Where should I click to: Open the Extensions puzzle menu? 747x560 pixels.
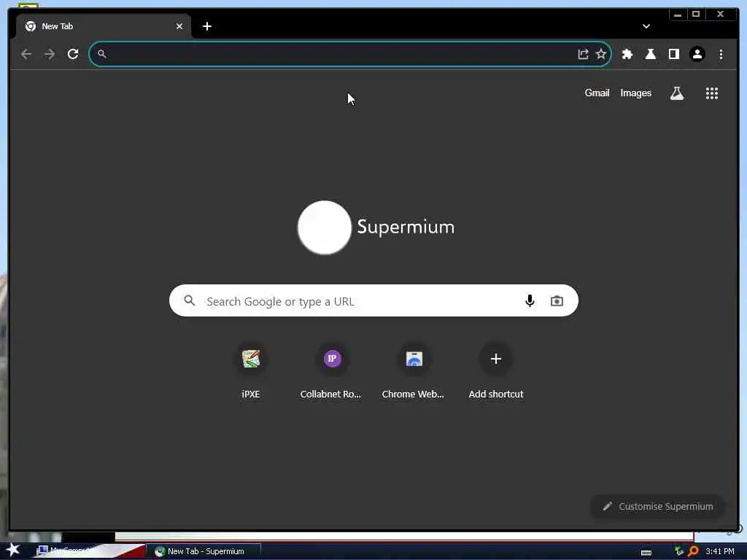627,54
